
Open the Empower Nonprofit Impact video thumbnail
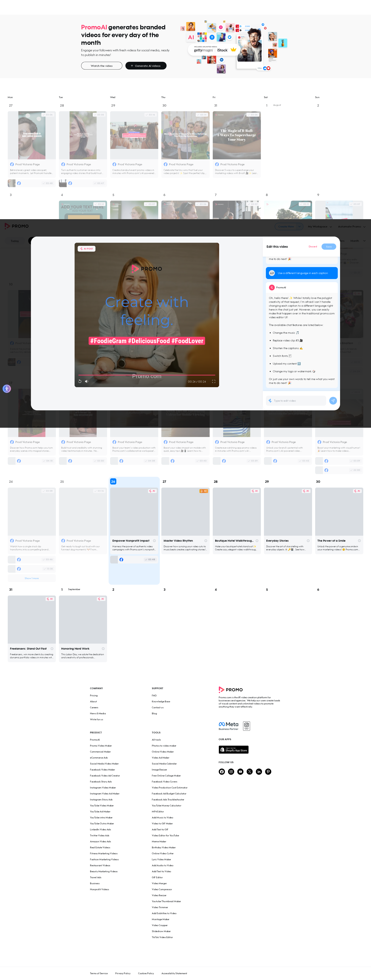(134, 512)
